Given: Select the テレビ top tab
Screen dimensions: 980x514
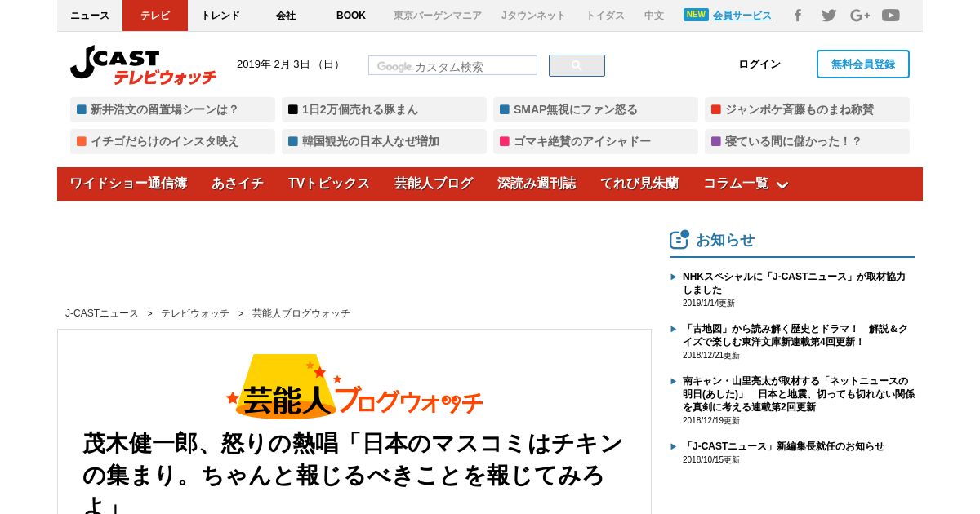Looking at the screenshot, I should (155, 16).
